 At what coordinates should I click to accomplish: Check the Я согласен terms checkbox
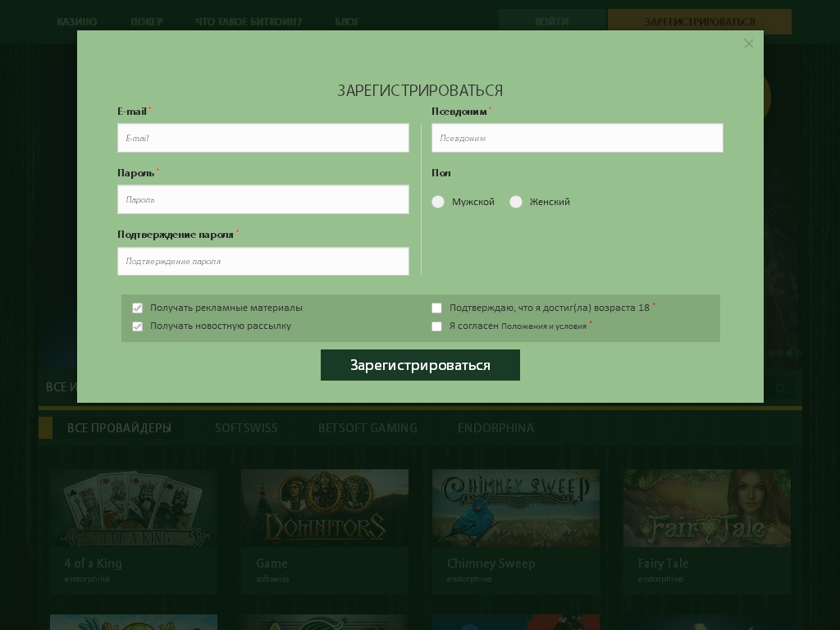tap(437, 326)
